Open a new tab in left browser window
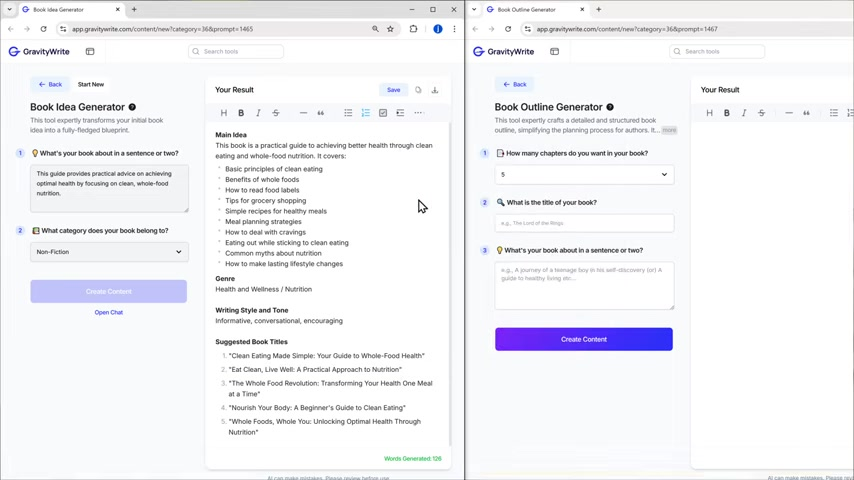 [134, 9]
